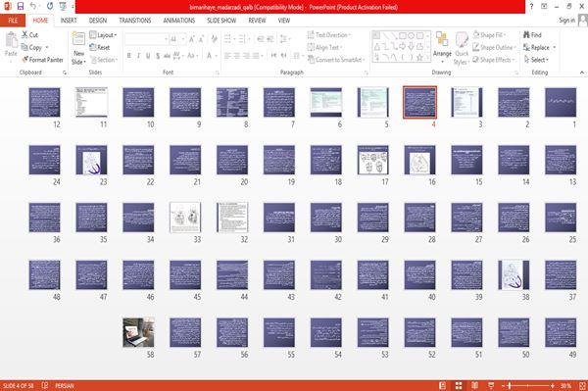The height and width of the screenshot is (391, 588).
Task: Open the SLIDE SHOW tab
Action: click(x=221, y=21)
